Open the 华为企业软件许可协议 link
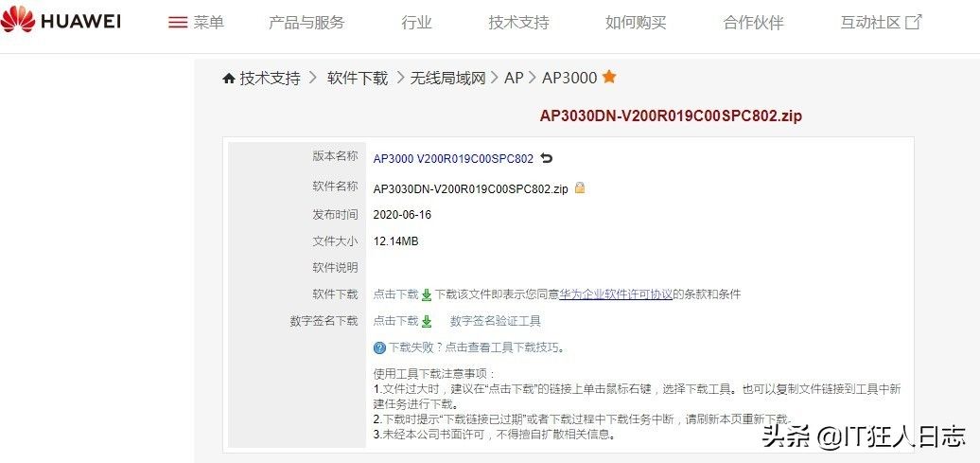 (616, 294)
